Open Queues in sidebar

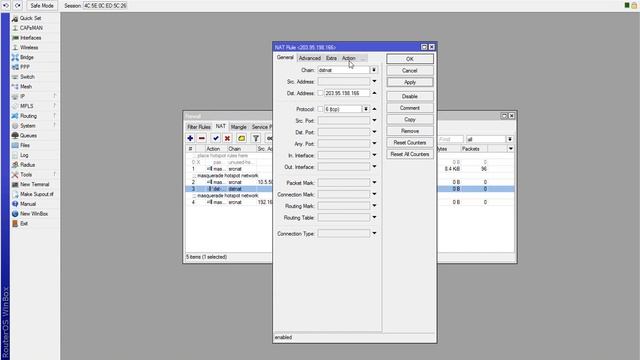pos(28,136)
